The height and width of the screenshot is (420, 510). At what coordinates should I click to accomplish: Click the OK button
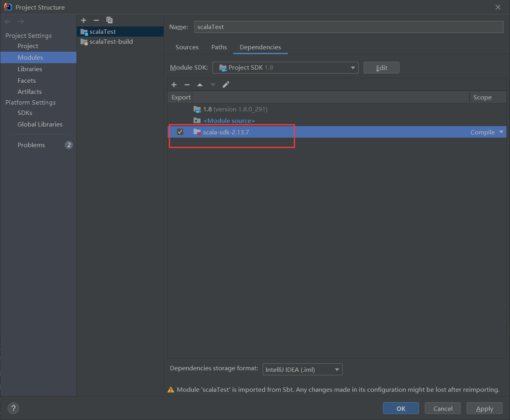point(401,408)
